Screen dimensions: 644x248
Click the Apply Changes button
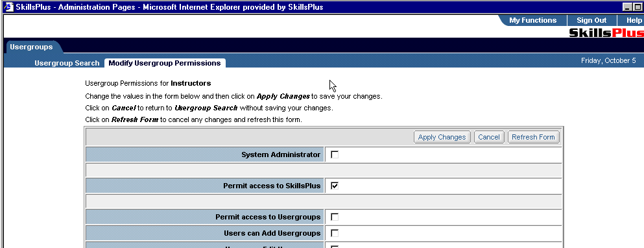(442, 137)
